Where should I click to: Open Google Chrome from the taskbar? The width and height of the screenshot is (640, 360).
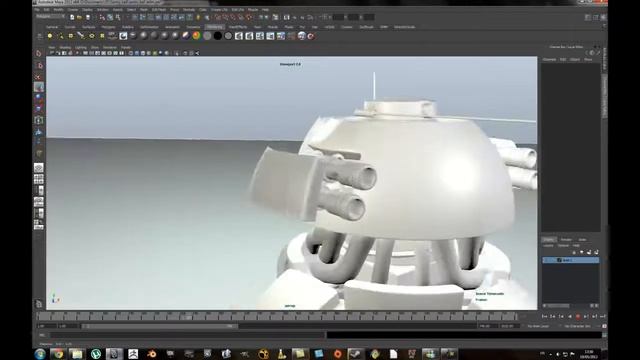coord(58,354)
